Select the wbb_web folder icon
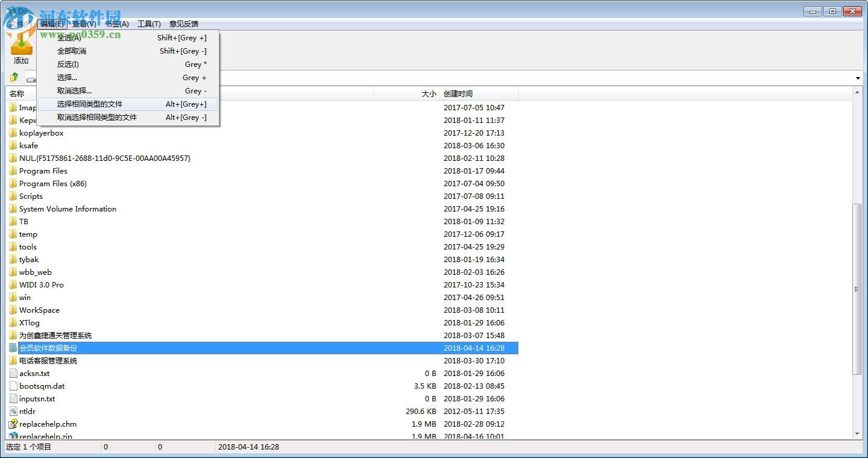This screenshot has width=868, height=458. point(13,272)
